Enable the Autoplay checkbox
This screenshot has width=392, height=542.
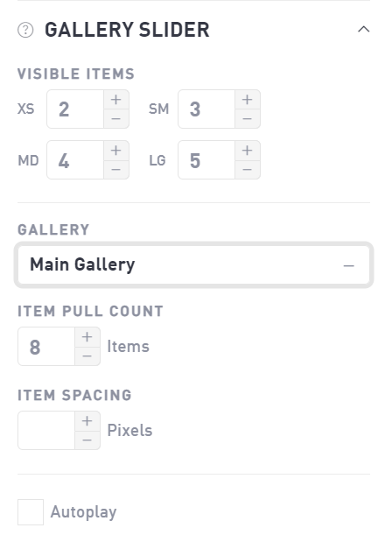31,512
